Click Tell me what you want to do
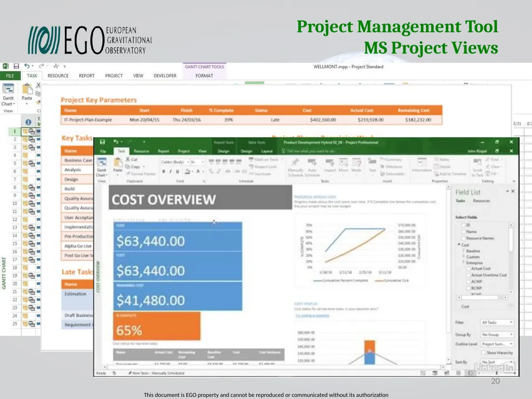This screenshot has height=399, width=532. point(309,151)
